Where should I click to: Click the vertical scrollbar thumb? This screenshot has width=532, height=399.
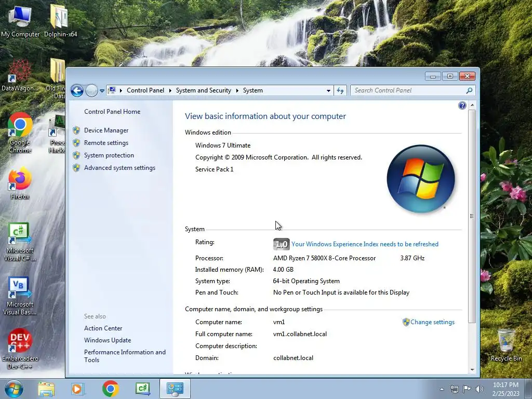tap(472, 216)
